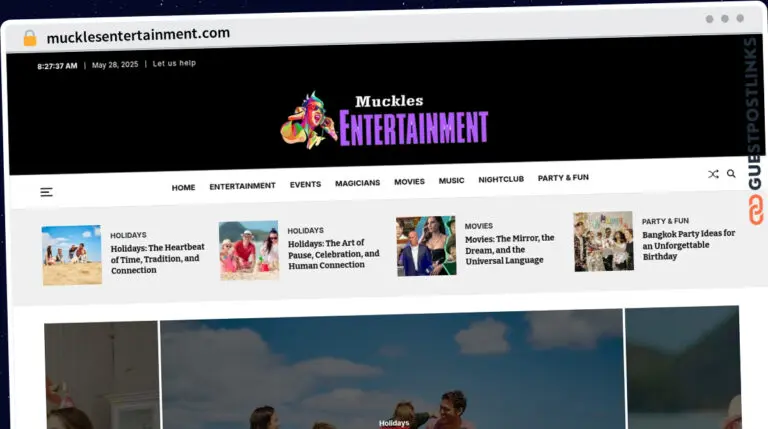Screen dimensions: 768x429
Task: Click the mucklesentertainment.com address bar
Action: coord(138,34)
